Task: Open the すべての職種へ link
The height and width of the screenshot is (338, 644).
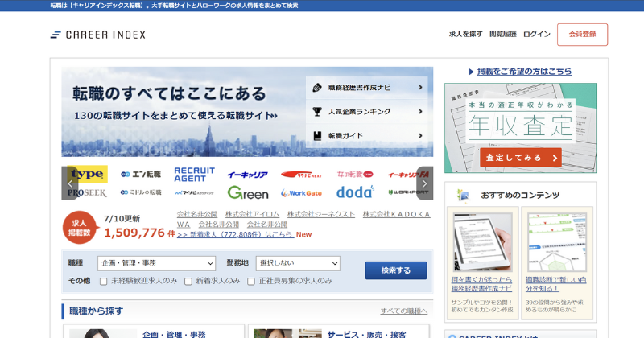Action: point(404,311)
